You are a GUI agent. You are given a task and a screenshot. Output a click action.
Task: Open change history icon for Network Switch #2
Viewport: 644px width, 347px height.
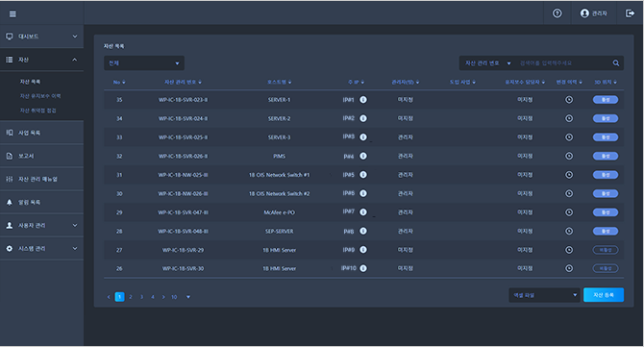(x=569, y=193)
